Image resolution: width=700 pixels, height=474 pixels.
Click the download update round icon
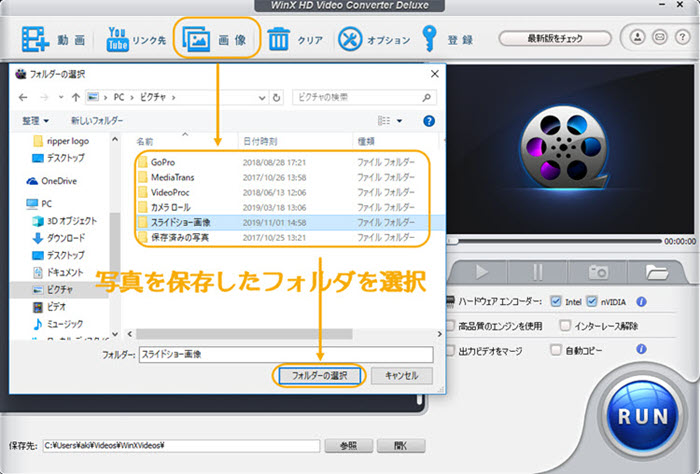pyautogui.click(x=638, y=37)
